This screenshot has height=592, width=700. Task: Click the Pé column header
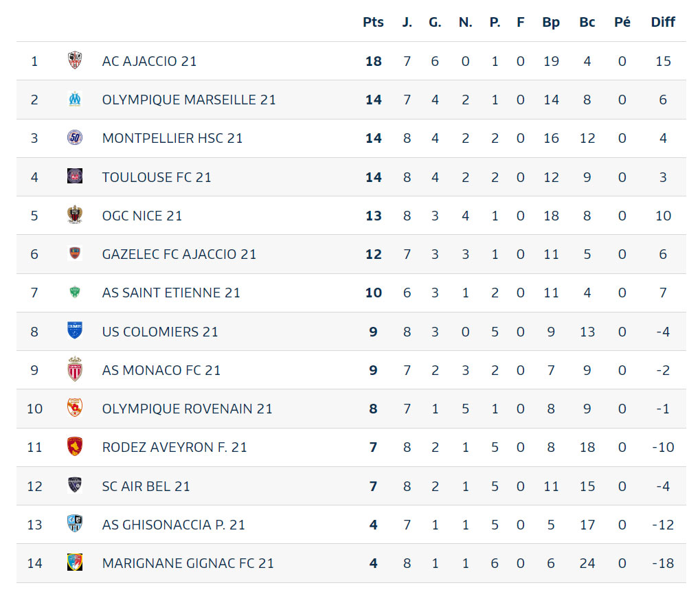[622, 22]
